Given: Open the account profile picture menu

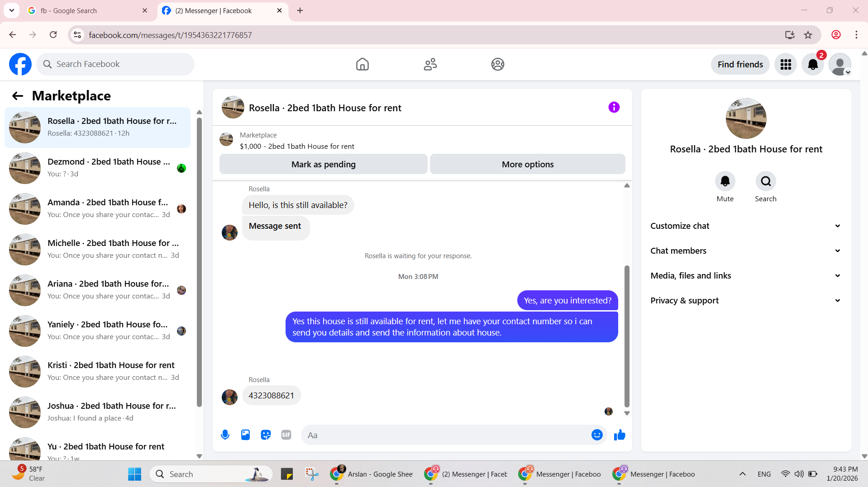Looking at the screenshot, I should 840,64.
